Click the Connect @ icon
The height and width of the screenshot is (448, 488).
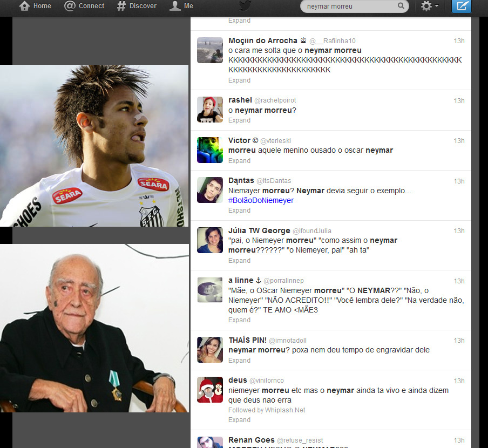point(70,6)
